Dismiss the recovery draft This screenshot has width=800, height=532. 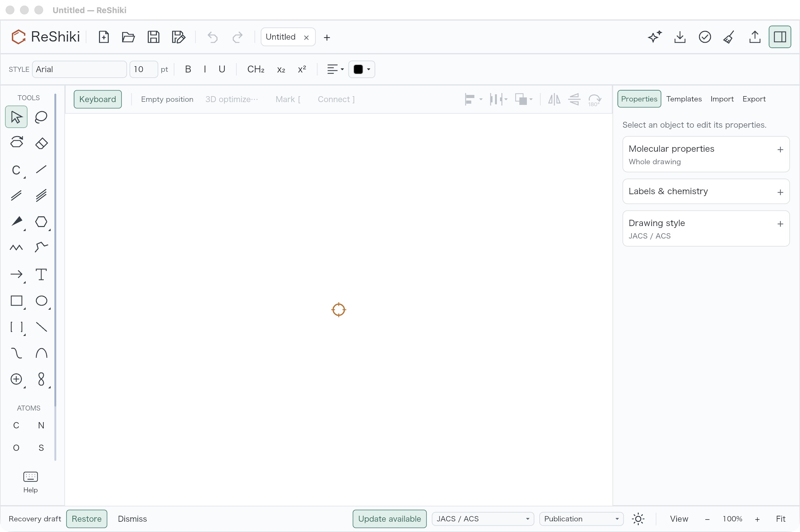[132, 519]
